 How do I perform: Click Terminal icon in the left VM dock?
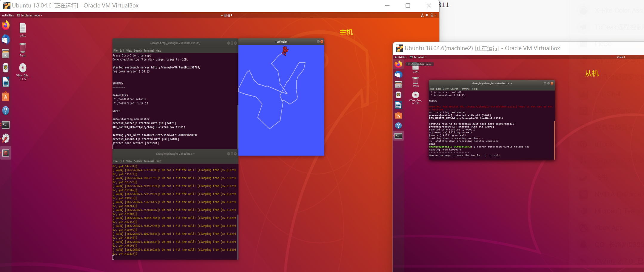click(x=6, y=125)
